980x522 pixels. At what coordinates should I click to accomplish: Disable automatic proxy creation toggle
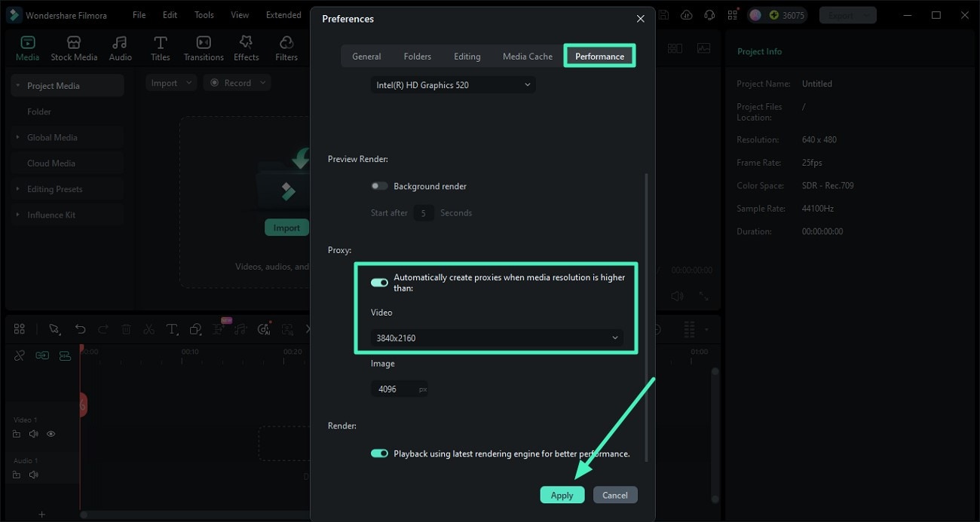pyautogui.click(x=379, y=282)
